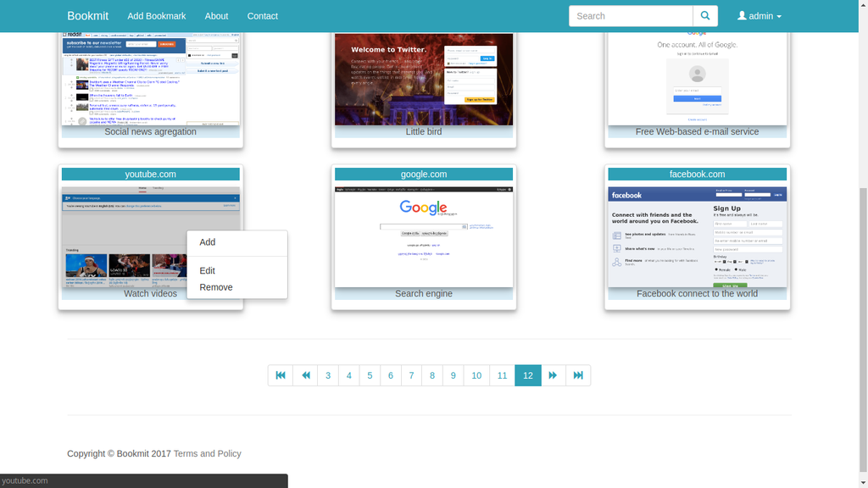The width and height of the screenshot is (868, 488).
Task: Select current page 12
Action: coord(528,375)
